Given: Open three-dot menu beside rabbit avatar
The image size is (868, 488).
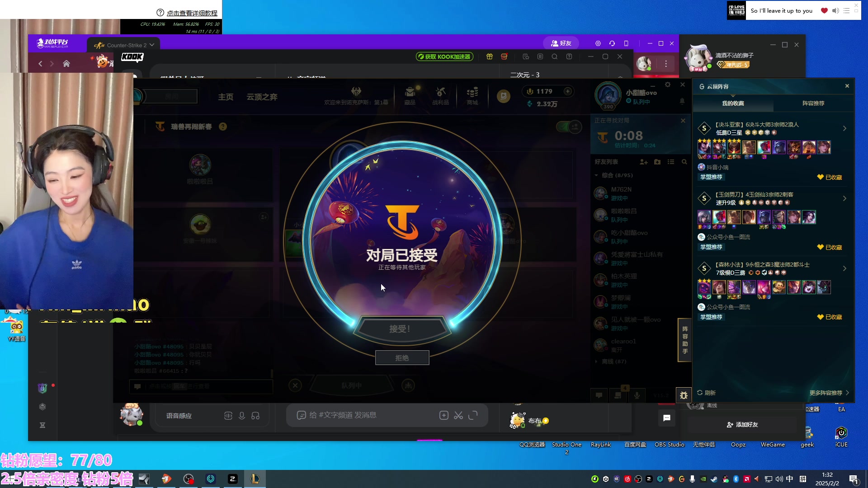Looking at the screenshot, I should pyautogui.click(x=666, y=64).
